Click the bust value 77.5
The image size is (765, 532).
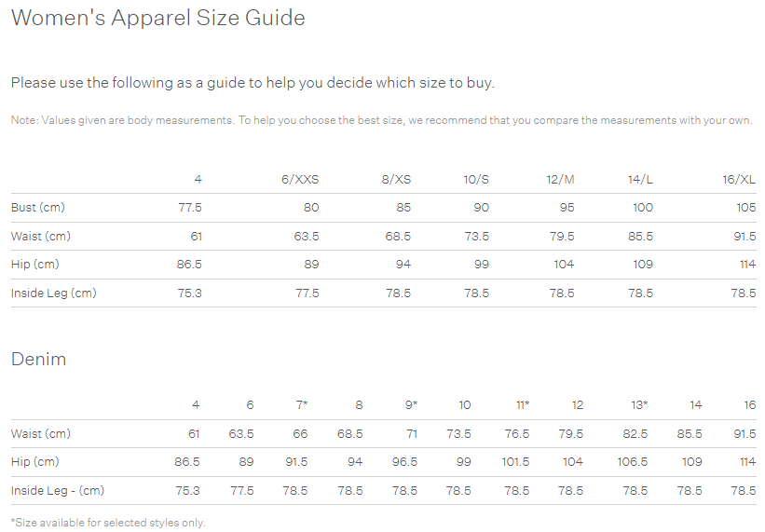pyautogui.click(x=190, y=208)
